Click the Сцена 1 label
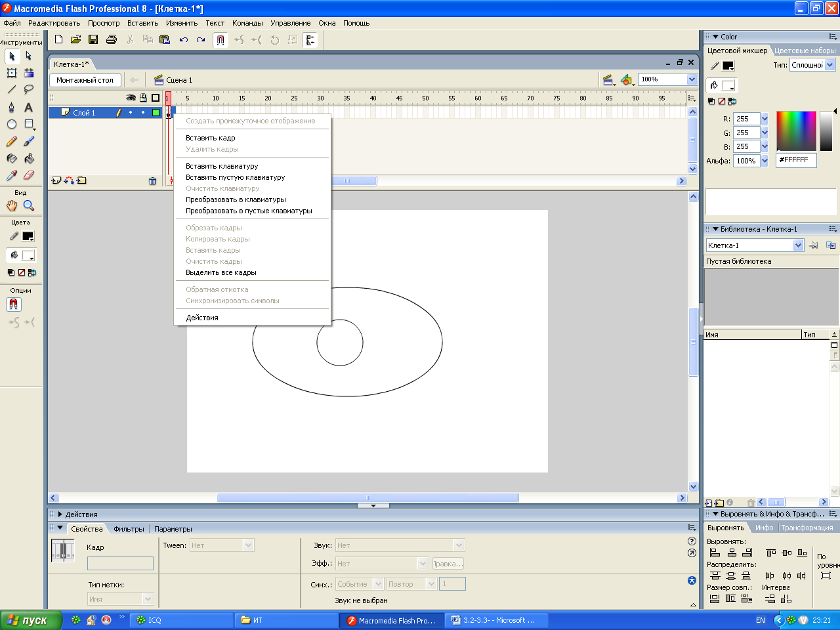The image size is (840, 630). point(179,80)
